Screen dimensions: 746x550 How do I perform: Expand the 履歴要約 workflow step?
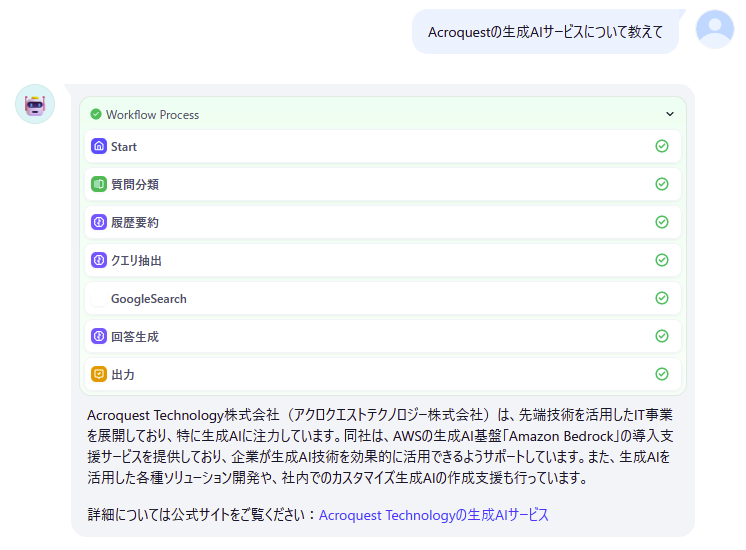pos(383,222)
